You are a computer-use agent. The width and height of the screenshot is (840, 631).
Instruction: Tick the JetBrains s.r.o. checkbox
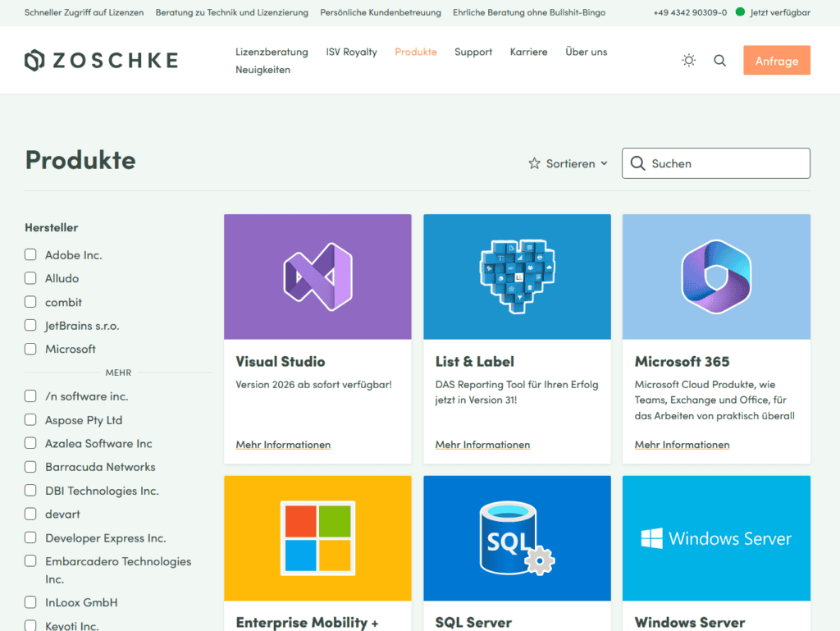click(30, 325)
